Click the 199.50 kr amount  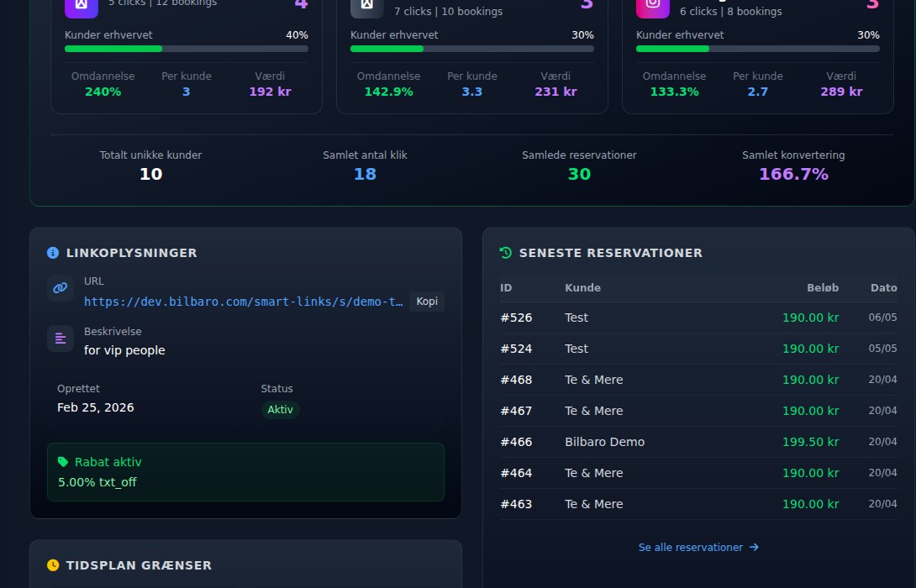tap(810, 442)
